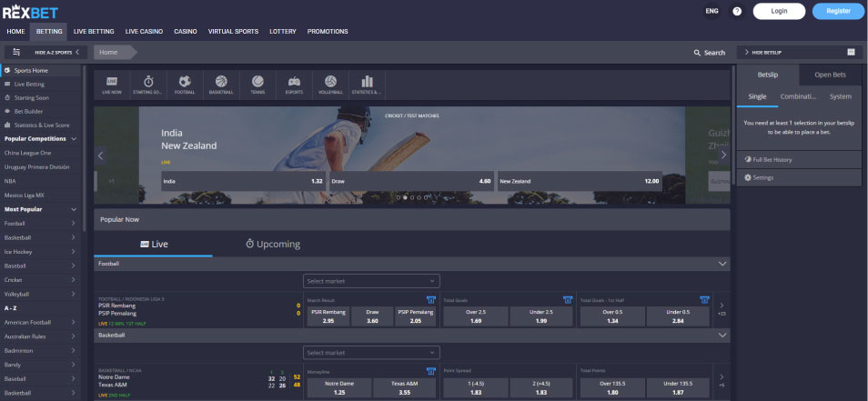This screenshot has height=401, width=868.
Task: Open betslip Settings
Action: (799, 177)
